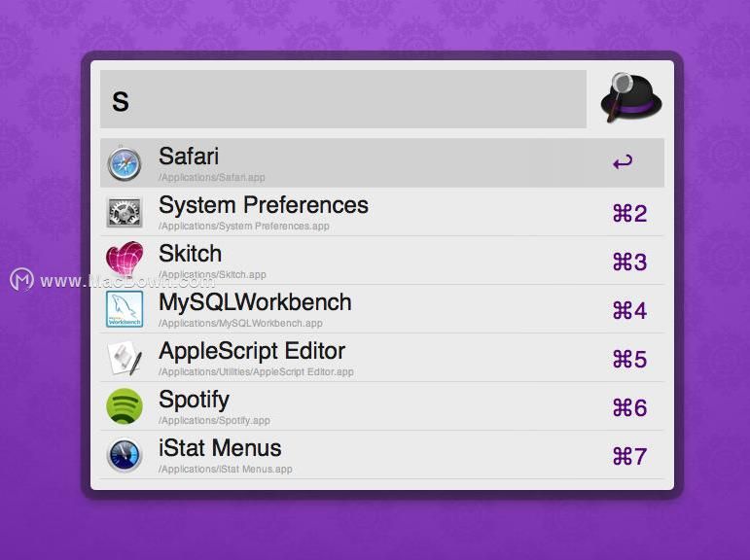This screenshot has height=560, width=750.
Task: Select the Spotify result title
Action: pyautogui.click(x=194, y=400)
